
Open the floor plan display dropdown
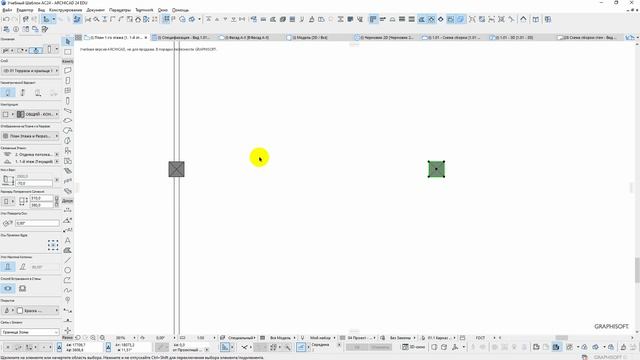(30, 136)
